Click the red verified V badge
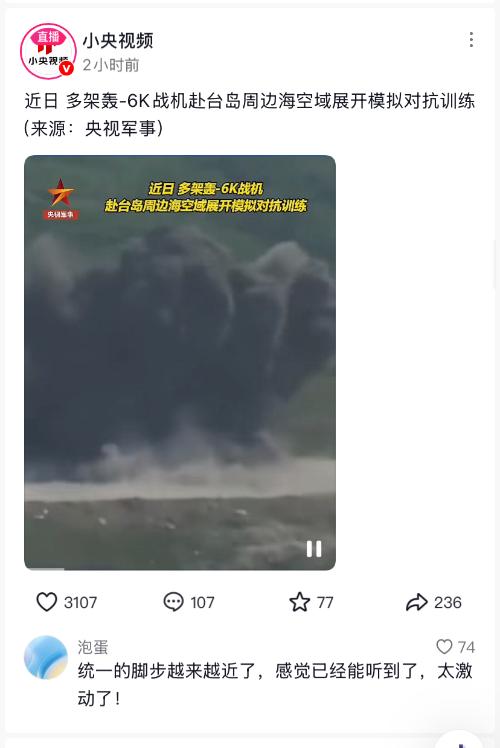Image resolution: width=500 pixels, height=748 pixels. pyautogui.click(x=66, y=69)
